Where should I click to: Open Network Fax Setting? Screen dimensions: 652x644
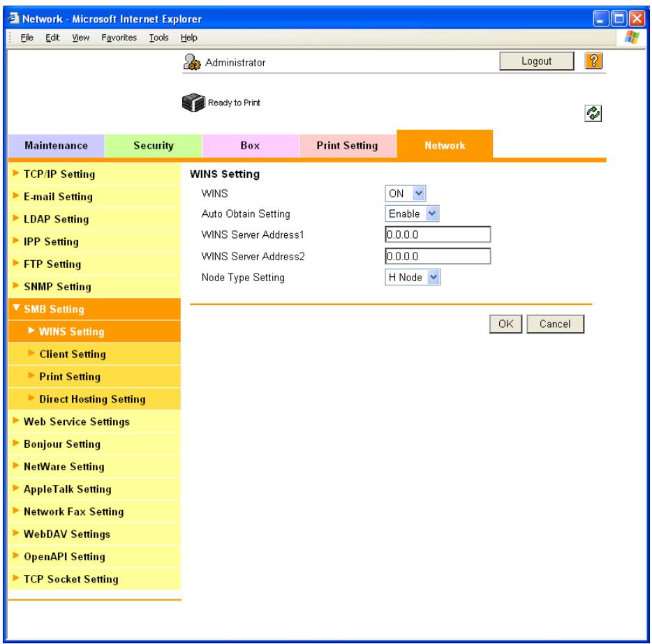click(x=94, y=511)
